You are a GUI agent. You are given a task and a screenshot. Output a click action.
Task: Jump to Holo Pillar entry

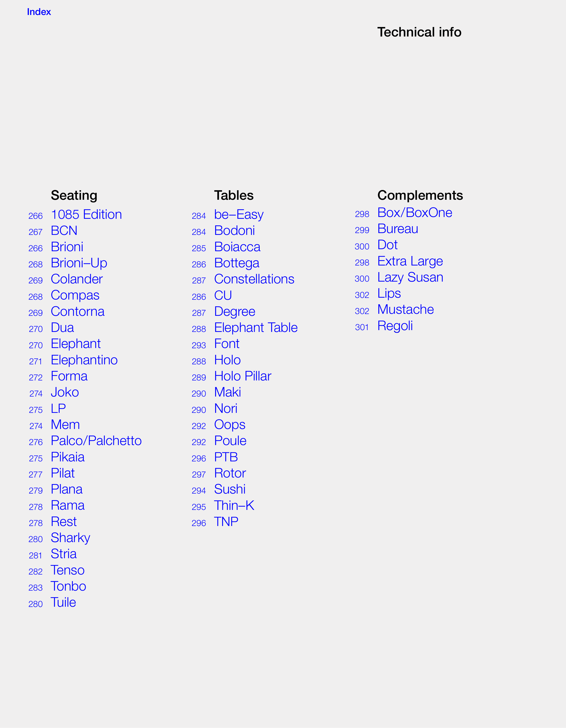click(243, 376)
